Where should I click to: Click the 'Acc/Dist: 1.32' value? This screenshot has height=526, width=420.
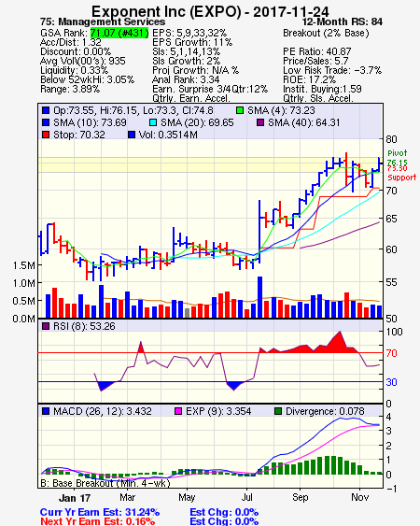[x=71, y=43]
